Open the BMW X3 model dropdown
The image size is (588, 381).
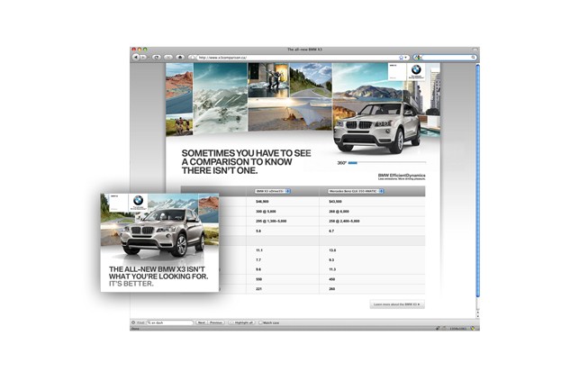point(273,191)
